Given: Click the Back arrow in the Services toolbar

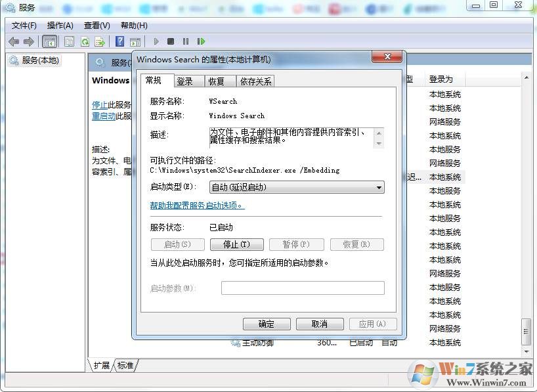Looking at the screenshot, I should [14, 42].
